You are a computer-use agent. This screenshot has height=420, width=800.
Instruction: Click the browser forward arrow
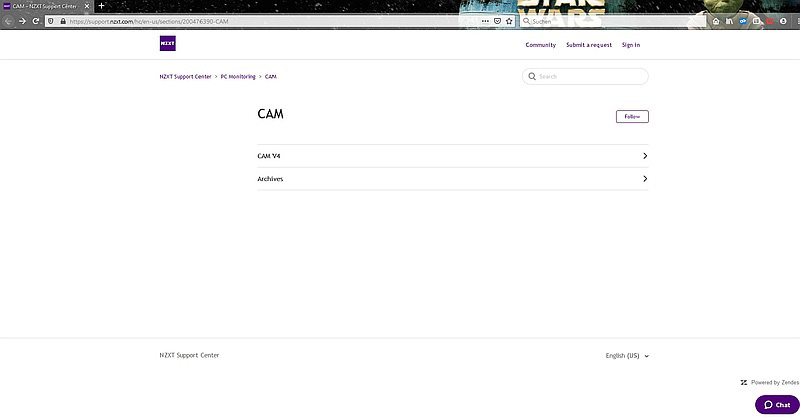coord(22,21)
